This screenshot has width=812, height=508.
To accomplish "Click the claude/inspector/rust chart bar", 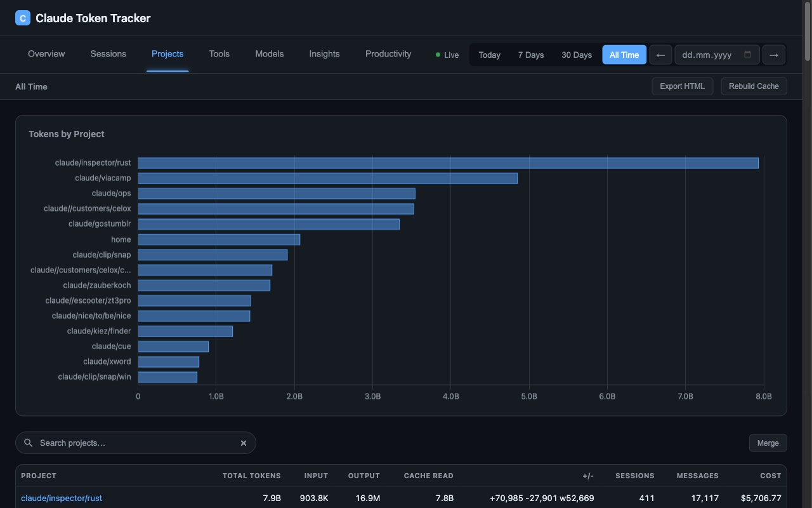I will (x=449, y=163).
